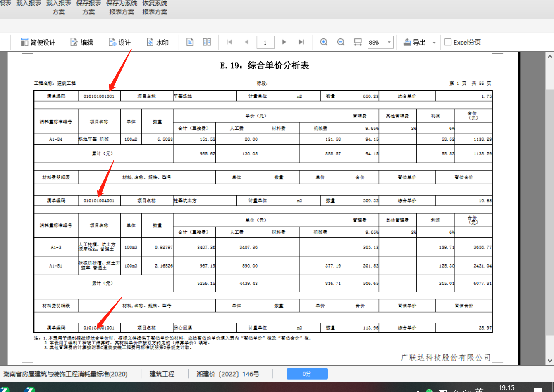The width and height of the screenshot is (554, 392).
Task: Click bill code 010101004001
Action: point(99,201)
